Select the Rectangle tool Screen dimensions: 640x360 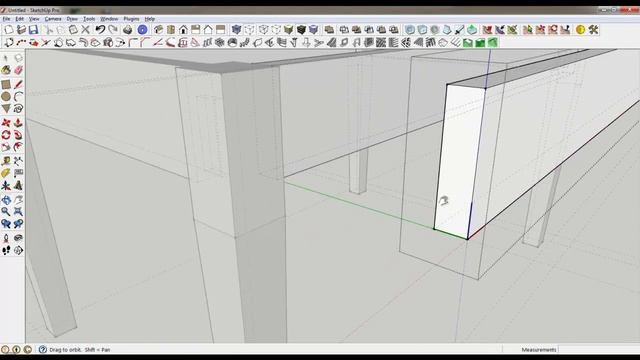(6, 84)
